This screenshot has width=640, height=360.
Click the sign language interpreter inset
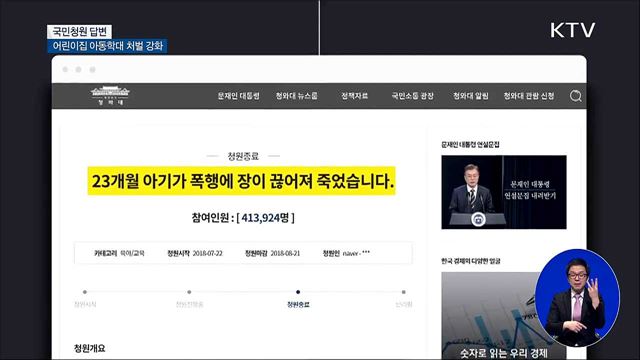[x=577, y=299]
